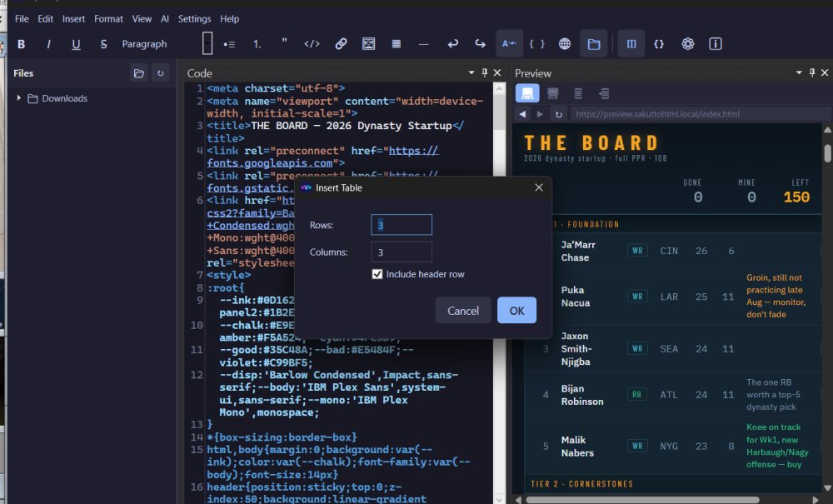Insert an image from toolbar
The height and width of the screenshot is (504, 833).
pos(368,44)
